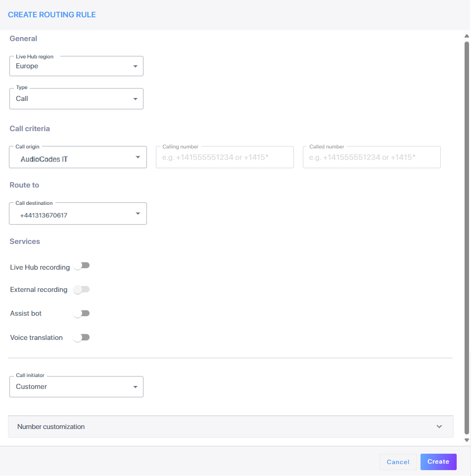
Task: Click the Call destination dropdown arrow
Action: pos(138,214)
